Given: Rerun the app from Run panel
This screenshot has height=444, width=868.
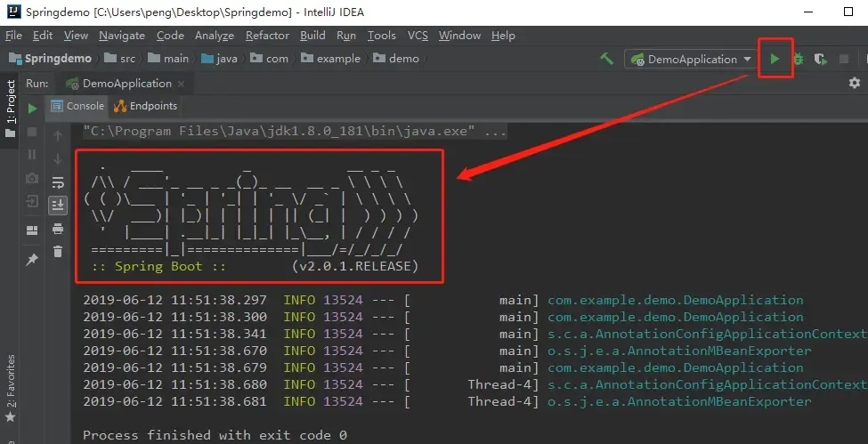Looking at the screenshot, I should pos(32,108).
